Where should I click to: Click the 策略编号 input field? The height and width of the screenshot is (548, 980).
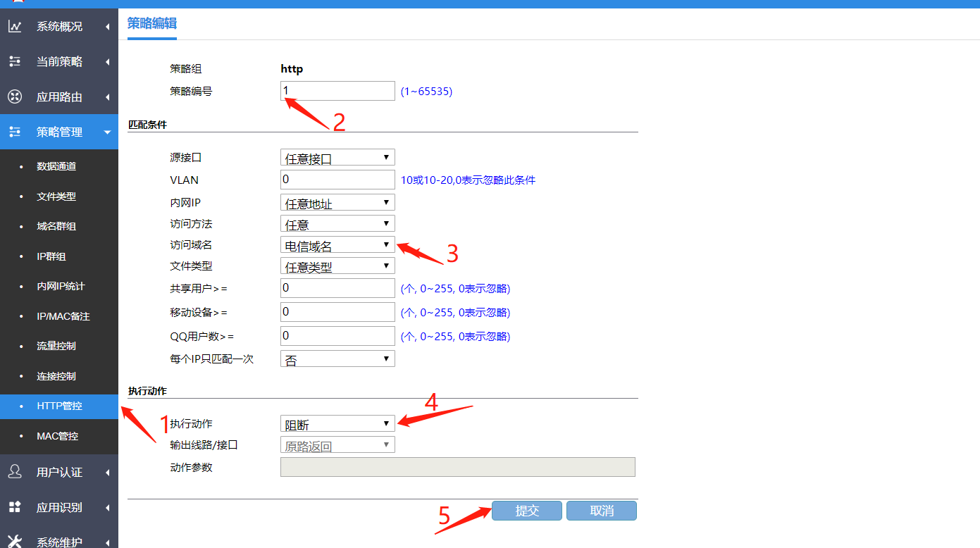point(337,91)
